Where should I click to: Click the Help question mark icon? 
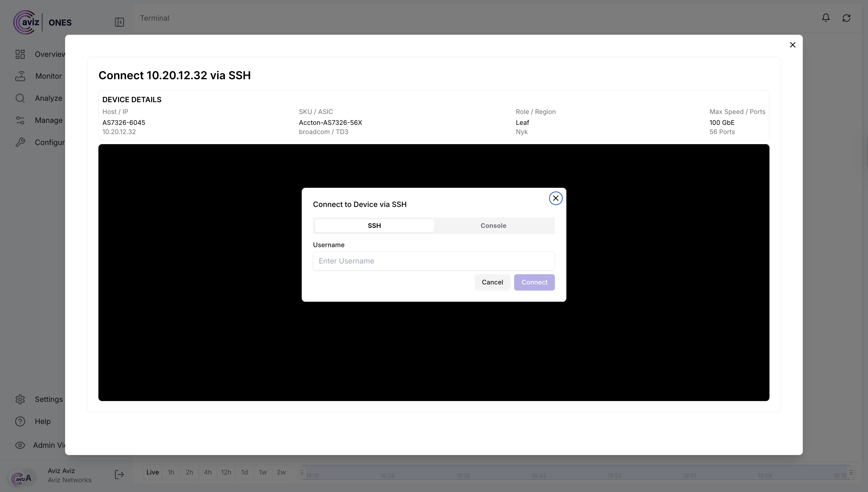pyautogui.click(x=20, y=421)
